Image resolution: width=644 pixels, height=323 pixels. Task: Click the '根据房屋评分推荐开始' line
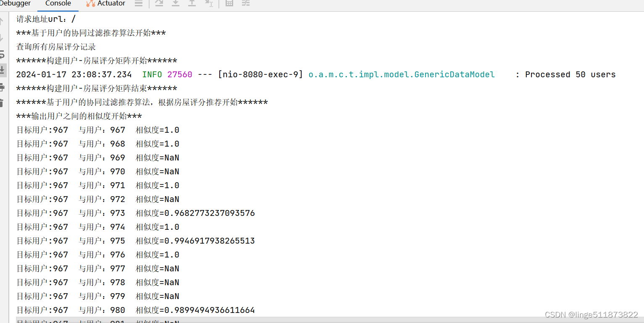(x=142, y=102)
